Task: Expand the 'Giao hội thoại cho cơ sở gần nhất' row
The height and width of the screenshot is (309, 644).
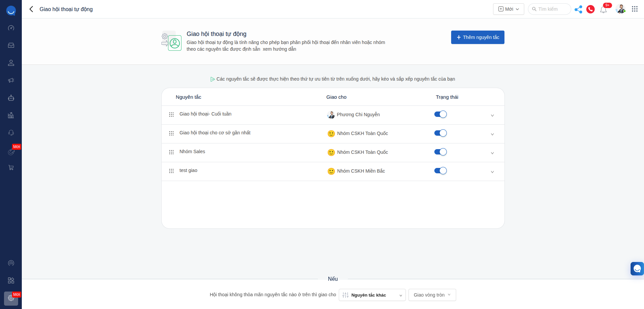Action: click(x=492, y=134)
